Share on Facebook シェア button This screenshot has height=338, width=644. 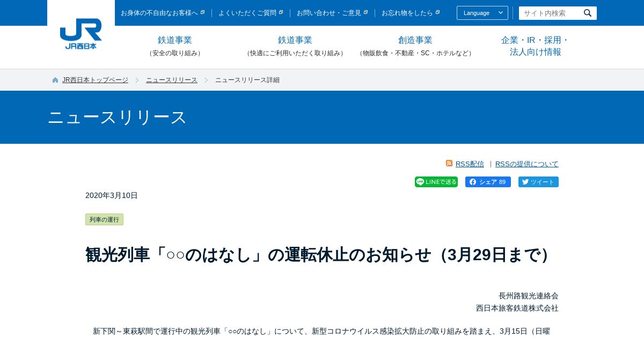tap(488, 182)
